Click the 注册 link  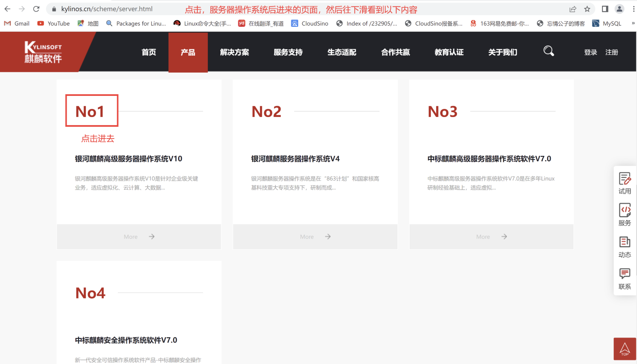click(x=611, y=52)
